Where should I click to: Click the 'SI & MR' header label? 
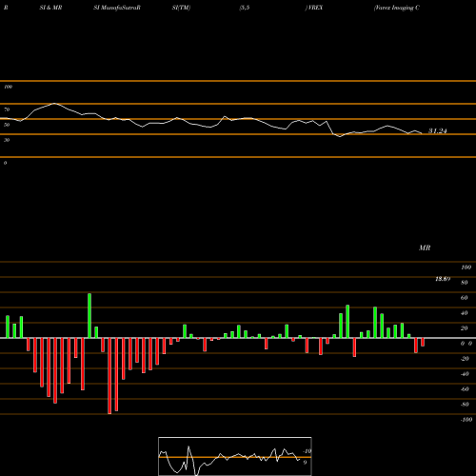click(x=50, y=8)
